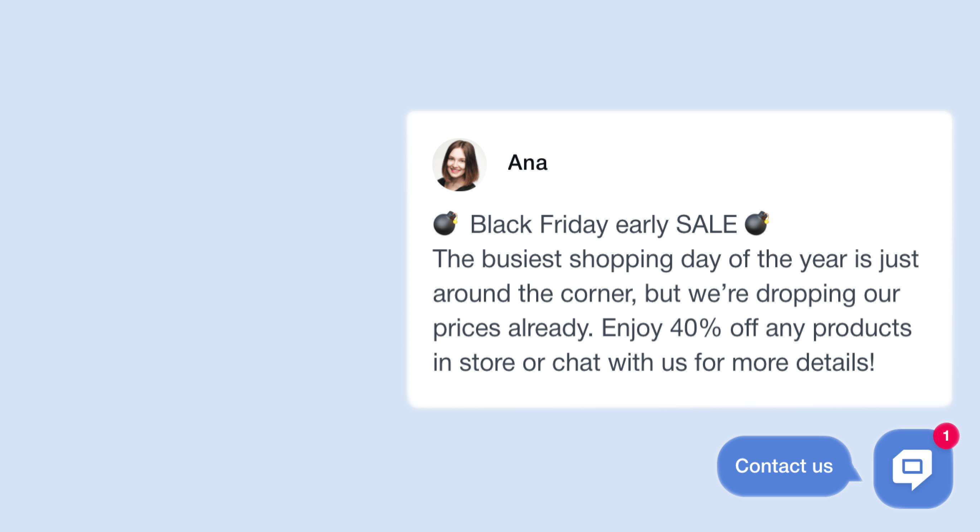
Task: Click the more details! text ending
Action: point(803,362)
